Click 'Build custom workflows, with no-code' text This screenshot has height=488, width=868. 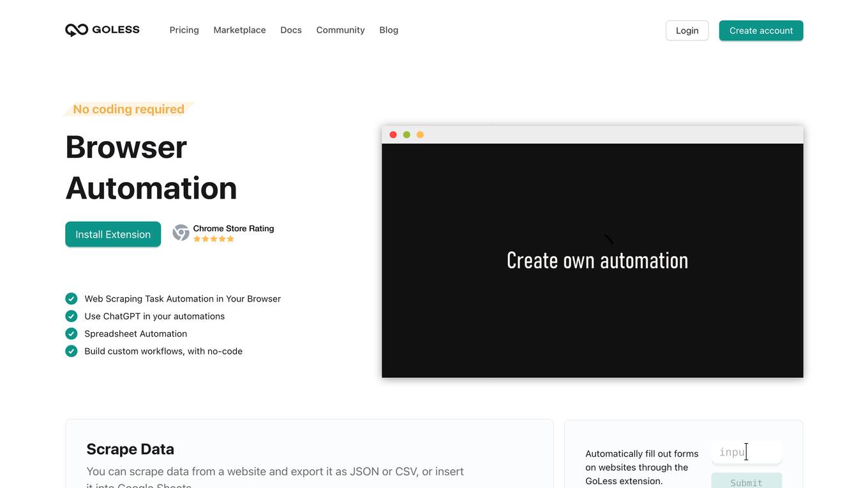tap(163, 351)
